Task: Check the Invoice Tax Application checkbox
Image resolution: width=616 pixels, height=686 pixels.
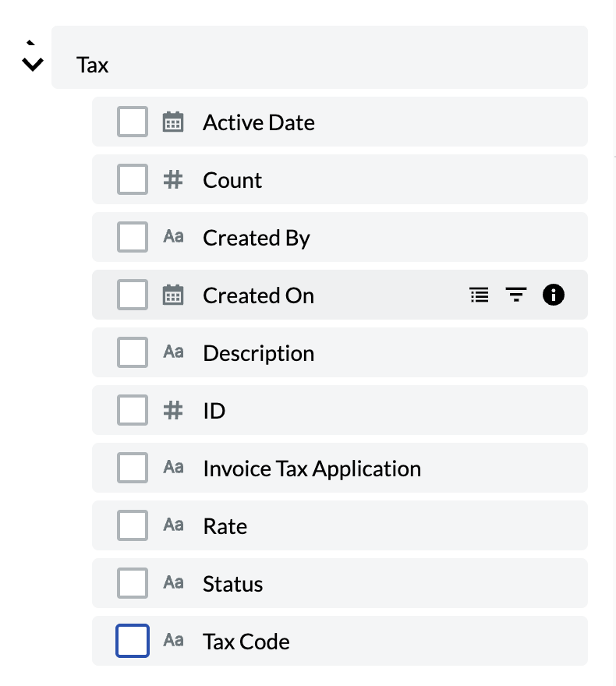Action: point(133,469)
